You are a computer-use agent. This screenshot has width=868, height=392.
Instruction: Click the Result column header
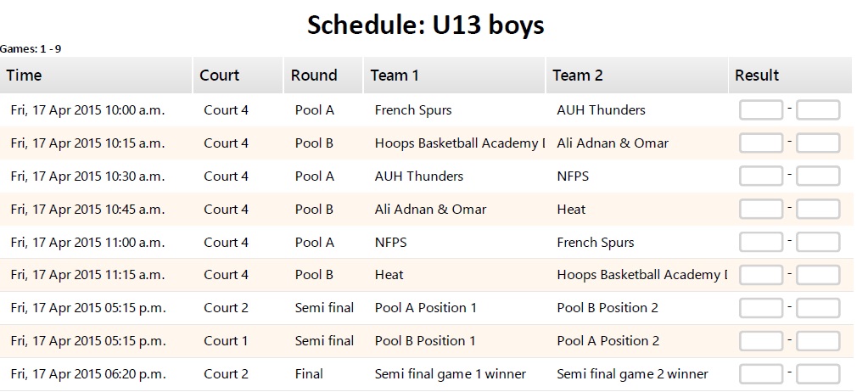coord(757,76)
